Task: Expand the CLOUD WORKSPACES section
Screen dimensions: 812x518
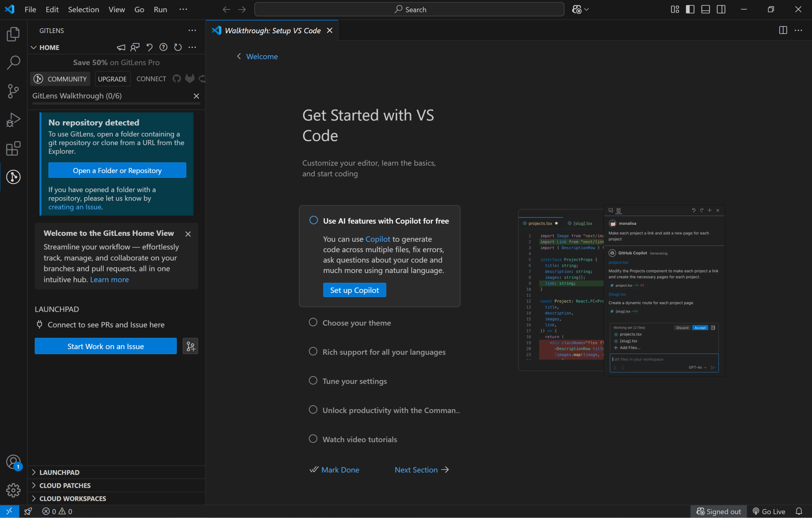Action: [x=116, y=498]
